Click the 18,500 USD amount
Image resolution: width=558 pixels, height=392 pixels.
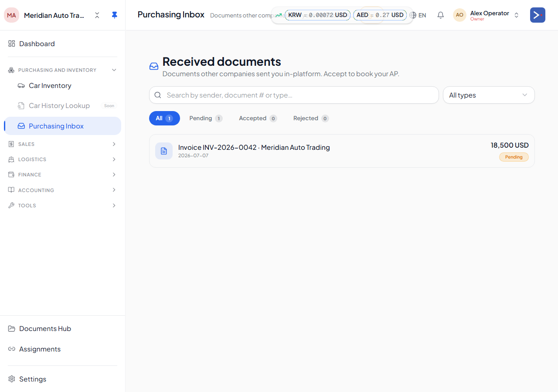tap(510, 145)
